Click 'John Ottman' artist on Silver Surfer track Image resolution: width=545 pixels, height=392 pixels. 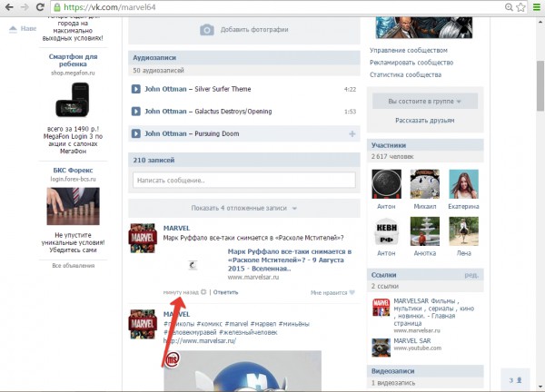(x=165, y=89)
